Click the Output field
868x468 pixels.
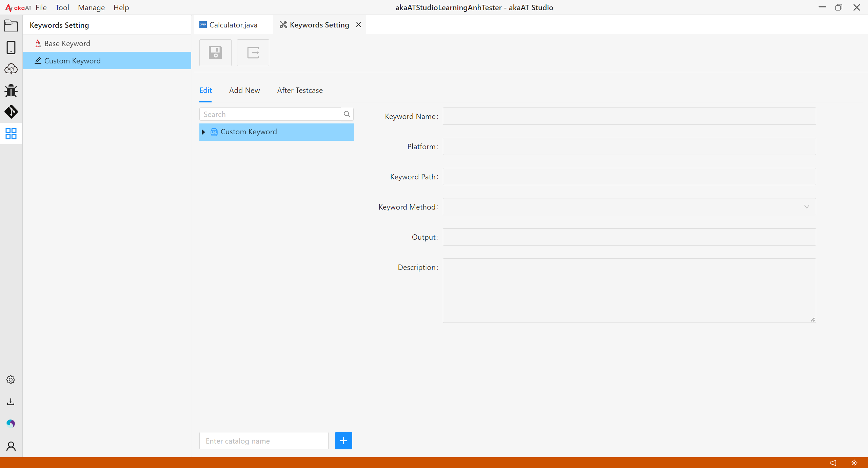tap(629, 237)
